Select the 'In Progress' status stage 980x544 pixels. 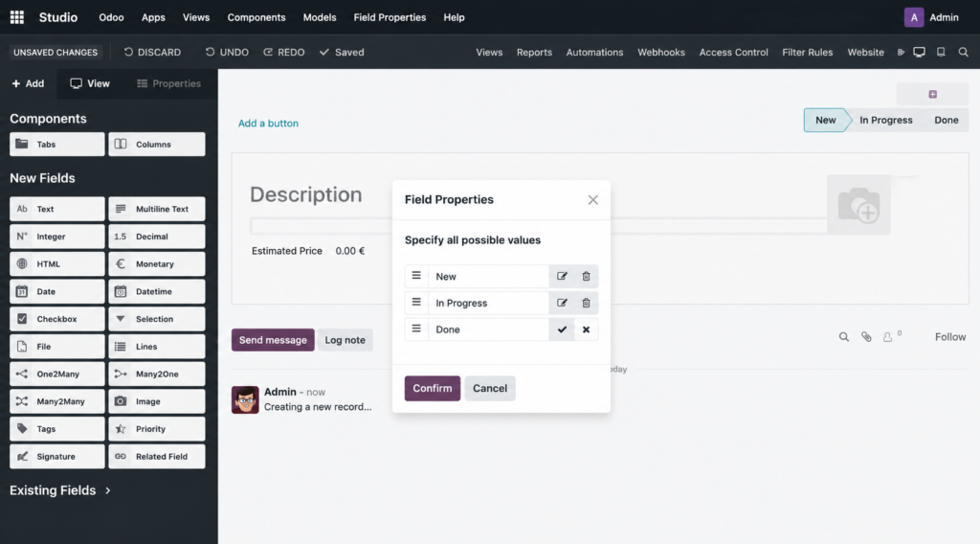(x=885, y=120)
